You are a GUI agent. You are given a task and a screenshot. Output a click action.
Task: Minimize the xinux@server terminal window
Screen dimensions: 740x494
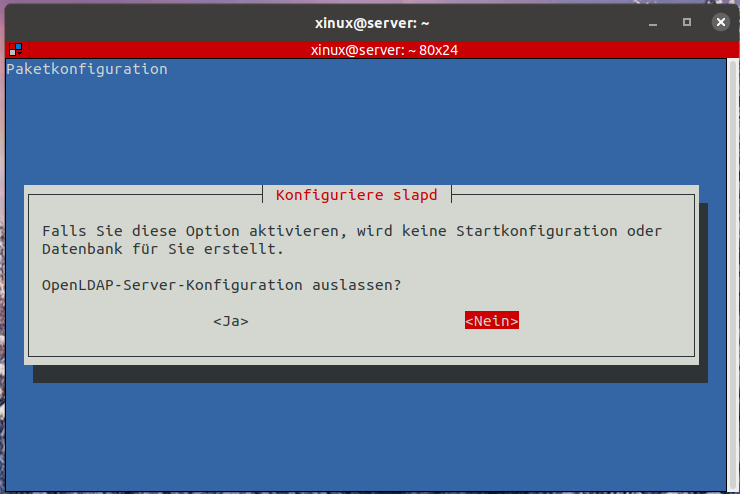653,23
